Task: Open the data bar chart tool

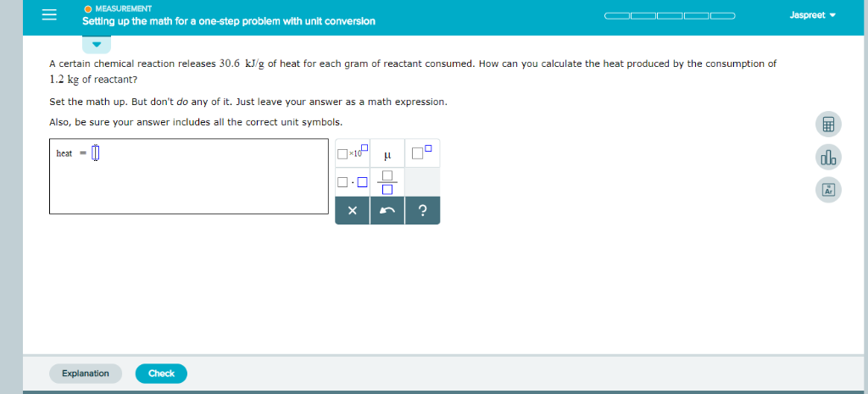Action: tap(828, 157)
